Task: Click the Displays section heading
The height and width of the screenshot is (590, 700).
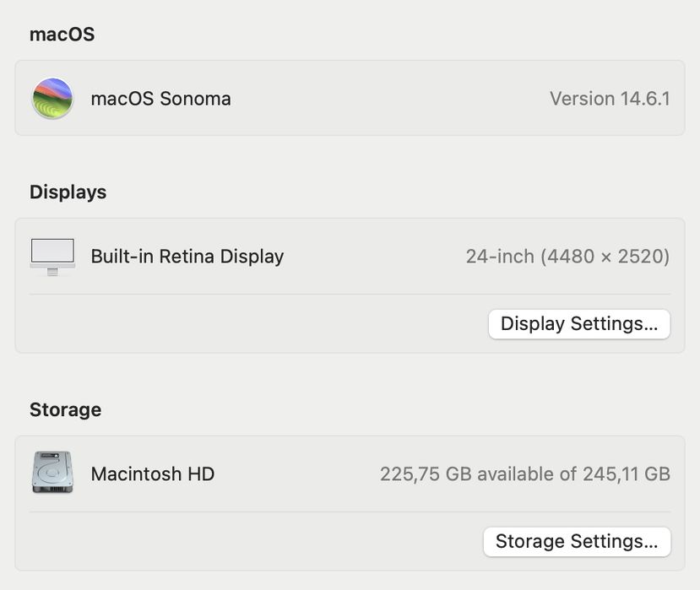Action: click(x=68, y=192)
